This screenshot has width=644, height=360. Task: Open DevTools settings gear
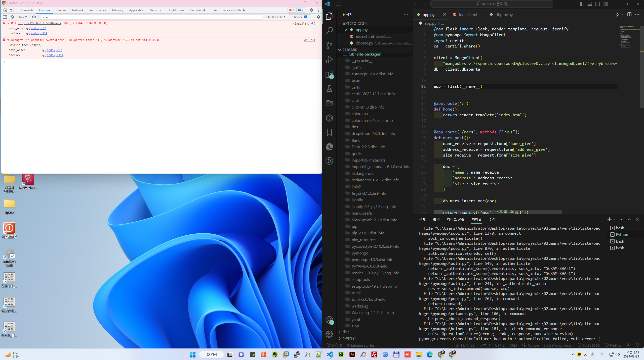click(311, 10)
